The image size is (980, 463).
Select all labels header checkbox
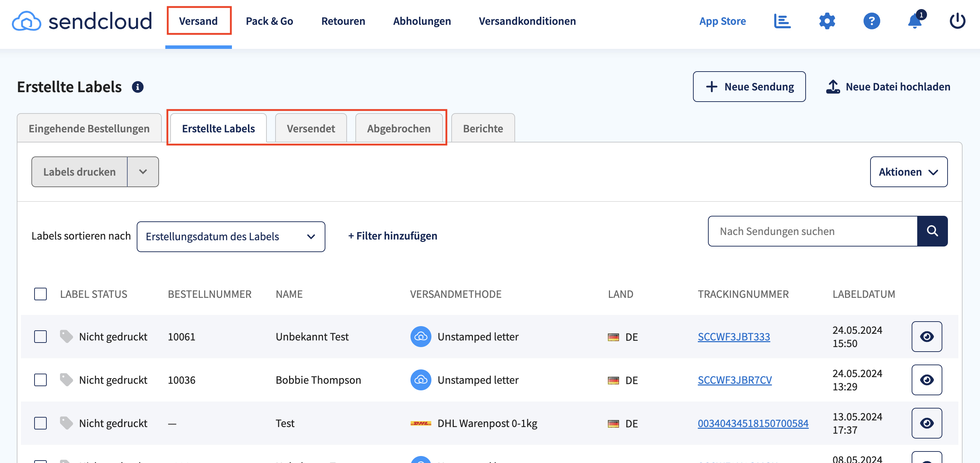pyautogui.click(x=40, y=294)
